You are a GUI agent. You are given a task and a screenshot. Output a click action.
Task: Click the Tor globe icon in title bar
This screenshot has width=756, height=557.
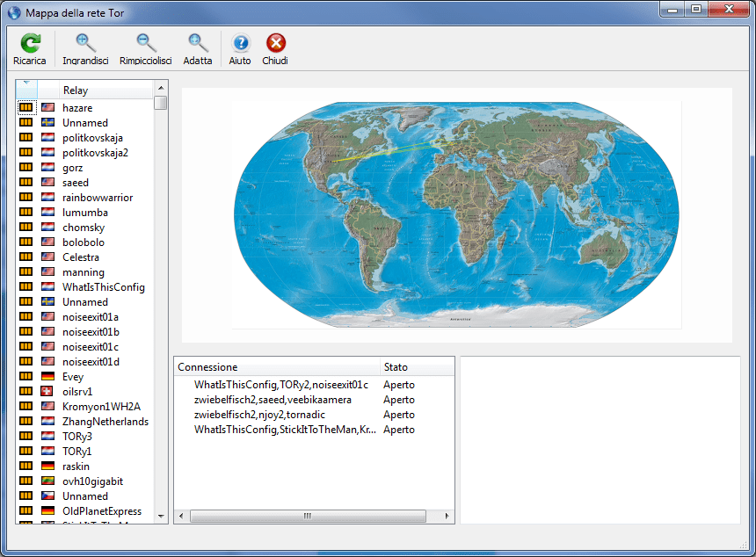click(14, 12)
